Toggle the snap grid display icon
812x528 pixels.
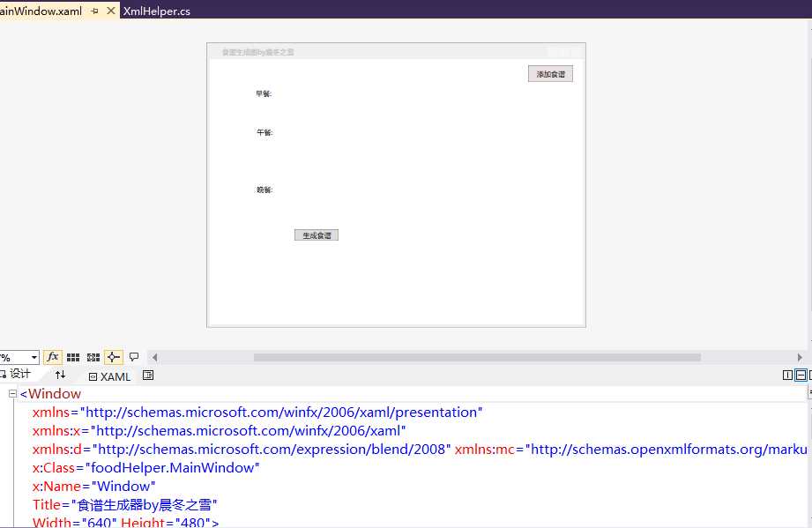(x=73, y=357)
